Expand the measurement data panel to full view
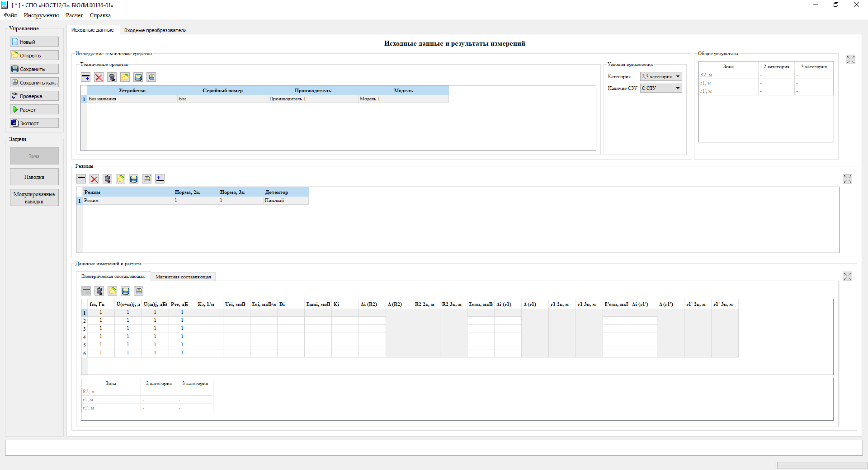The image size is (868, 470). pyautogui.click(x=847, y=277)
